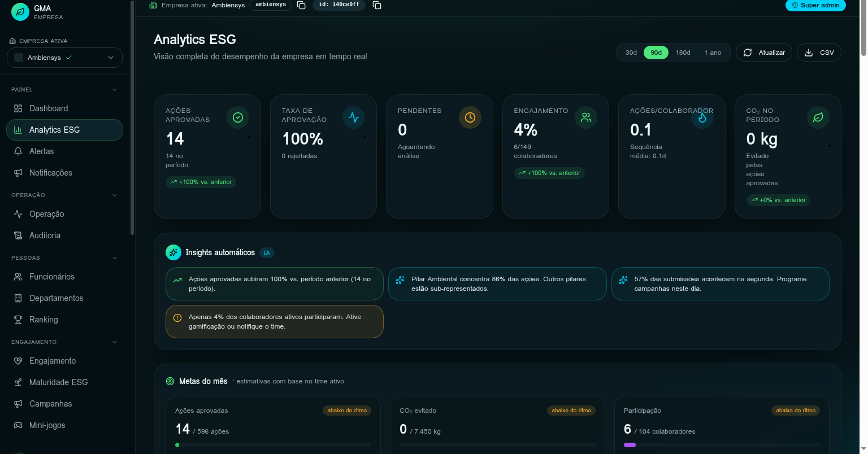868x454 pixels.
Task: Click the Mini-jogos gamepad icon
Action: coord(18,425)
